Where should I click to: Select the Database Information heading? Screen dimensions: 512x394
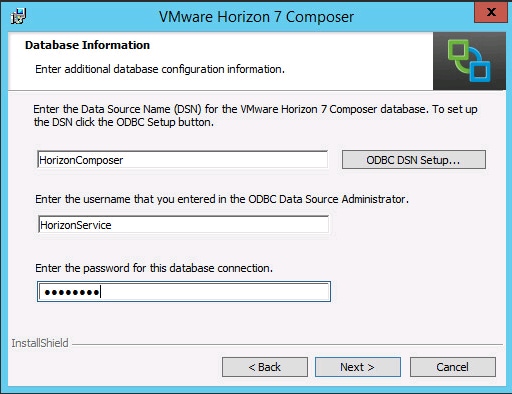pos(87,45)
